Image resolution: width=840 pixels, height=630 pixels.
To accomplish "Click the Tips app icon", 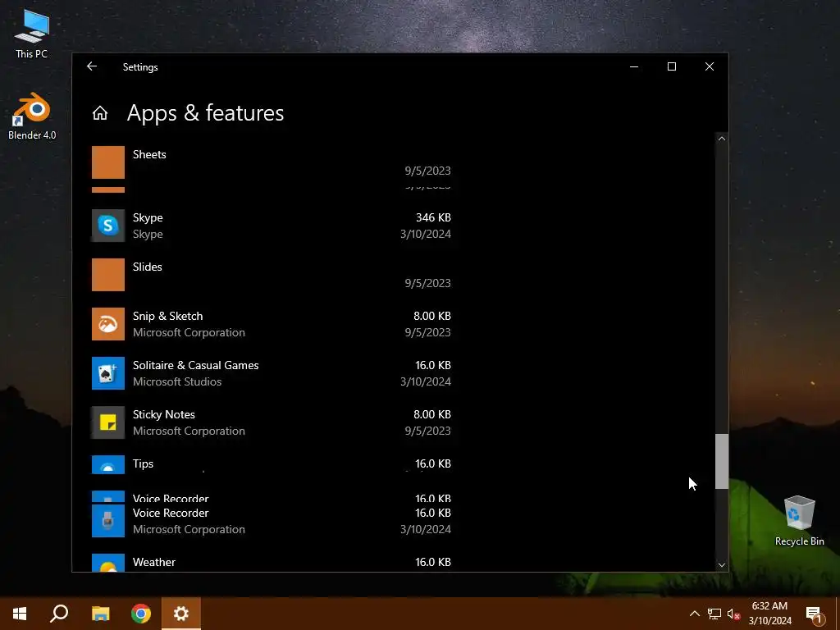I will tap(108, 465).
